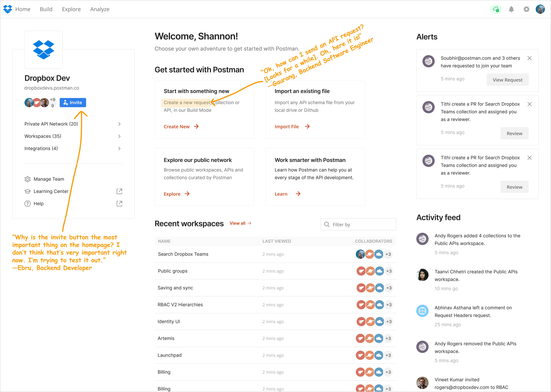Click the Learn link
Viewport: 551px width, 392px height.
pyautogui.click(x=281, y=194)
